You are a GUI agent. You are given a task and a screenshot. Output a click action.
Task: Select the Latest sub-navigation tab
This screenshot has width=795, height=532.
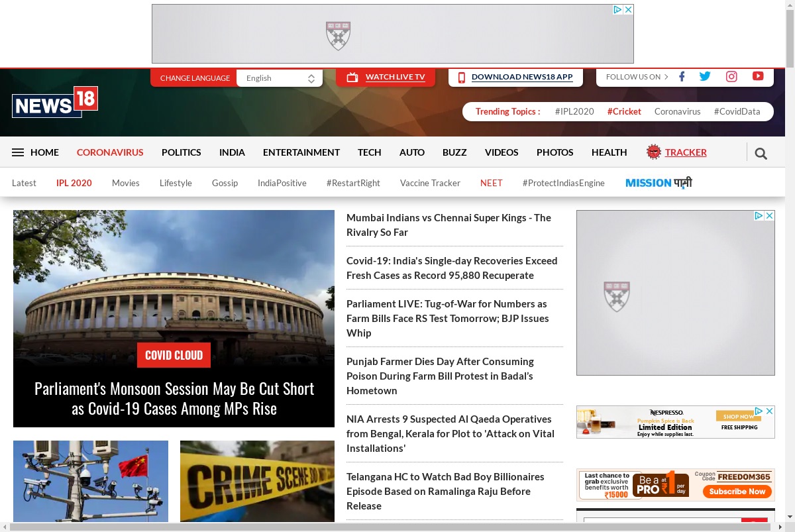24,183
